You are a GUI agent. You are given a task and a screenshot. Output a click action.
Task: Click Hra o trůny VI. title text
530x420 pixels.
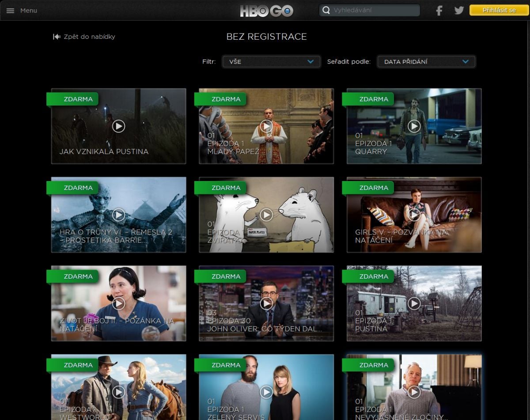[116, 236]
